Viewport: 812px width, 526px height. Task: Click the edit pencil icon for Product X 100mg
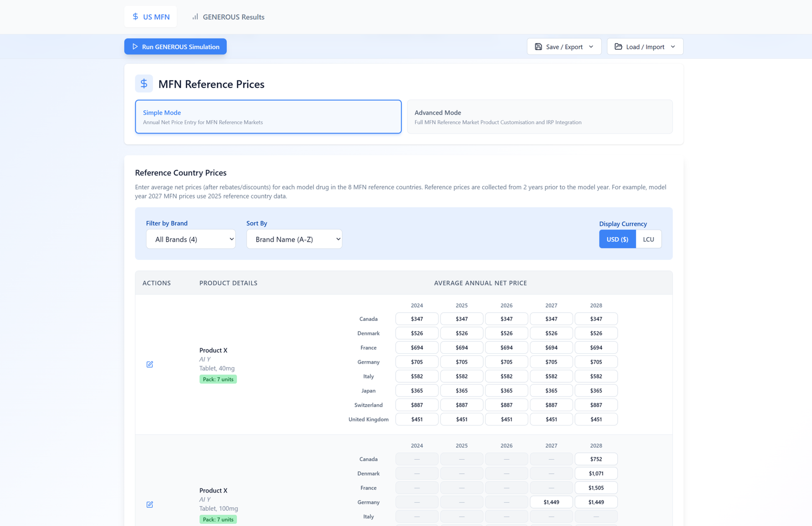pyautogui.click(x=150, y=504)
